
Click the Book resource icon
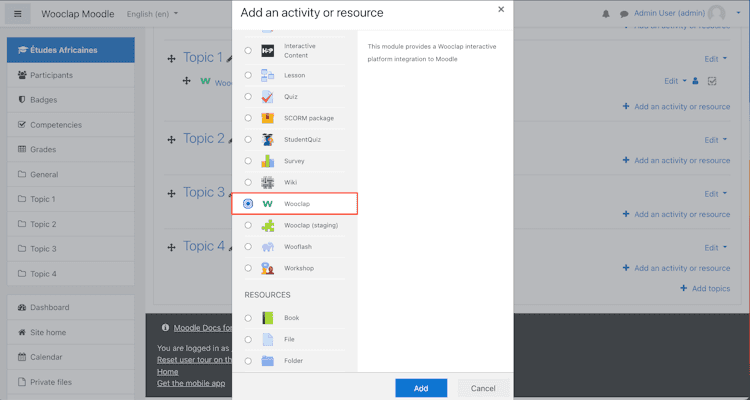(x=267, y=318)
